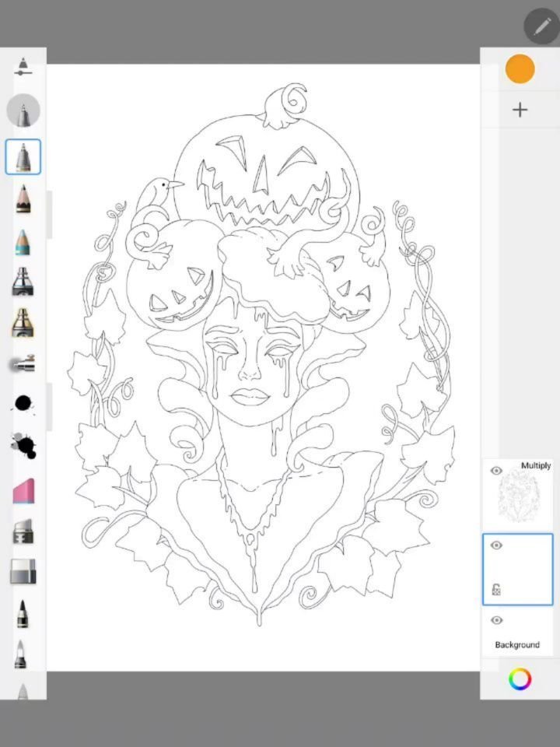Hide the Background layer eye icon
Viewport: 560px width, 747px height.
coord(496,620)
